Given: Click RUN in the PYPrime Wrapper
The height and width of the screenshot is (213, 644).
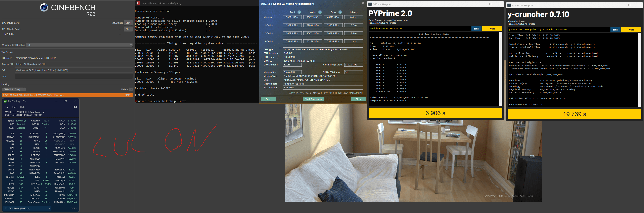Looking at the screenshot, I should tap(492, 29).
